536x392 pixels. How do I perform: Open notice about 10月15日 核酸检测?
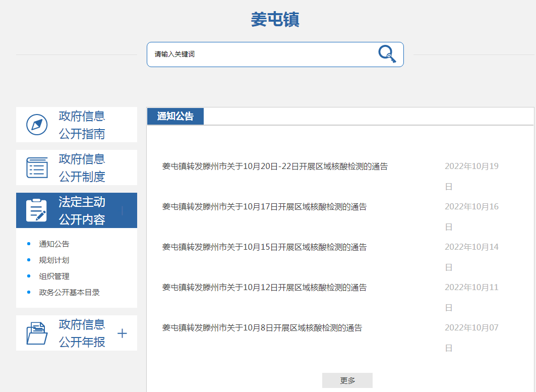point(264,247)
